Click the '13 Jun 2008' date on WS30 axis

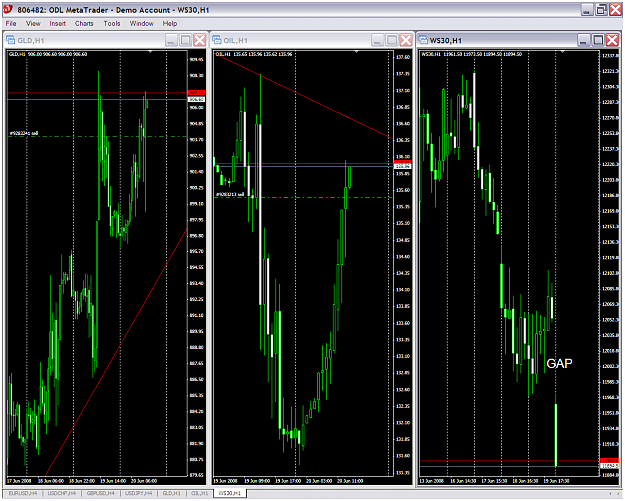click(x=432, y=481)
